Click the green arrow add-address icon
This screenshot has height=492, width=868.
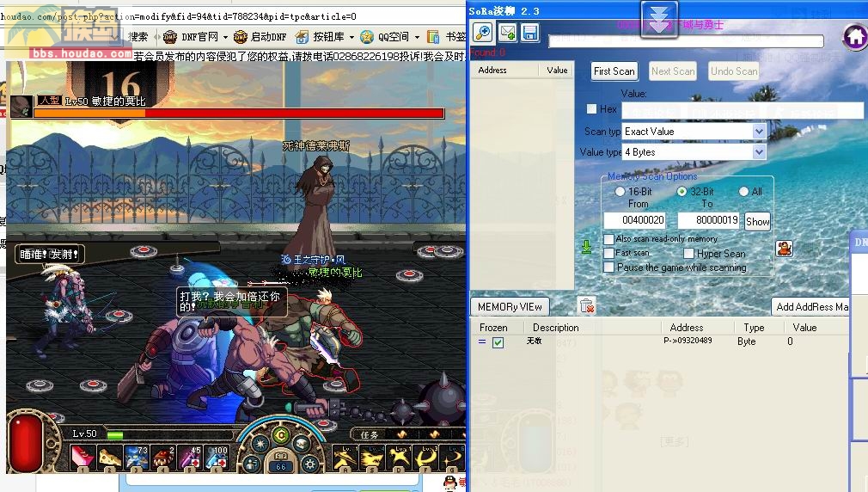pos(587,247)
